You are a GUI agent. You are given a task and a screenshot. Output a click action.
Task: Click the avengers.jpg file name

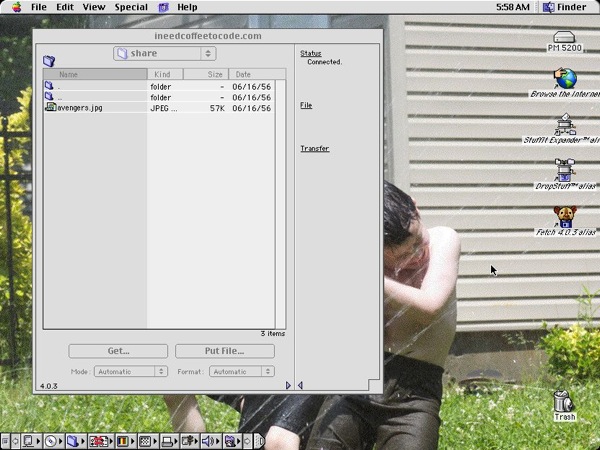tap(80, 108)
